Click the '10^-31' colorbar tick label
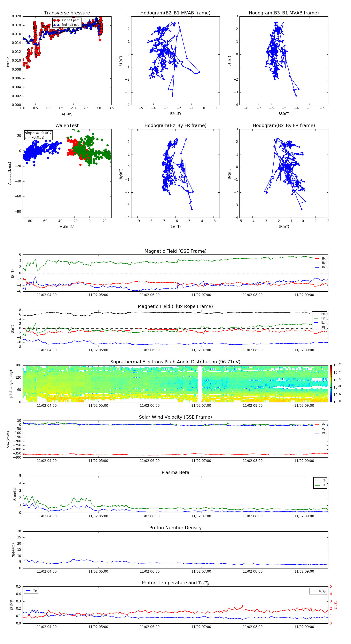This screenshot has height=644, width=351. point(337,402)
